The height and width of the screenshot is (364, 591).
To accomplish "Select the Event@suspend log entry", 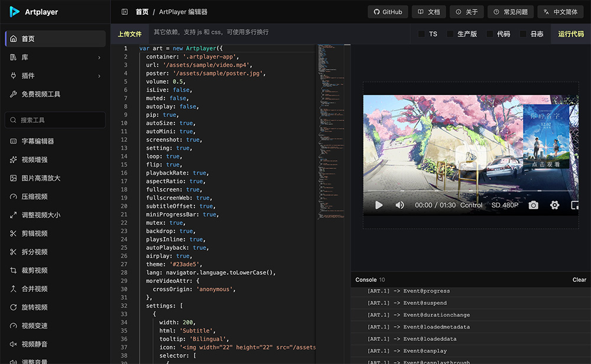I will pos(471,303).
